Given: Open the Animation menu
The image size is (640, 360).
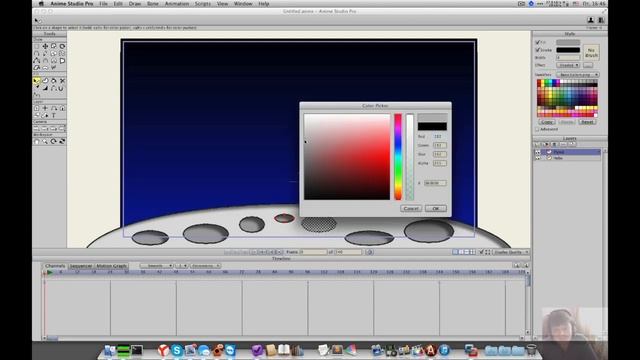Looking at the screenshot, I should [x=177, y=4].
